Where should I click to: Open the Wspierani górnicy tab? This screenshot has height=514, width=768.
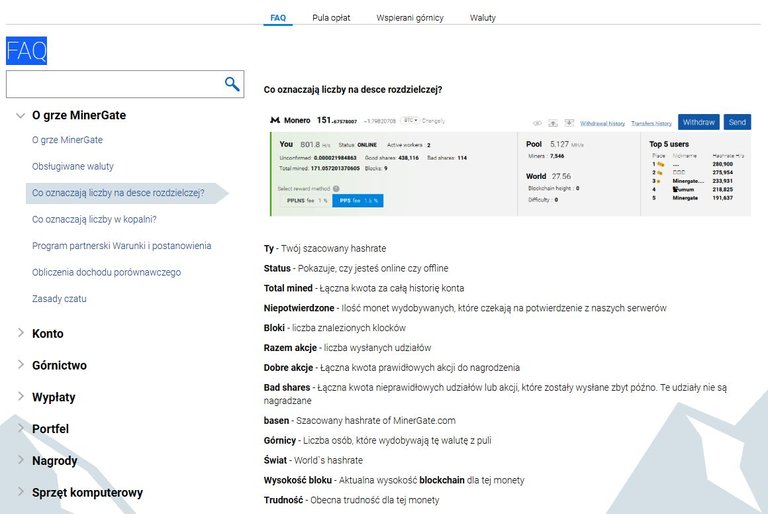point(409,18)
